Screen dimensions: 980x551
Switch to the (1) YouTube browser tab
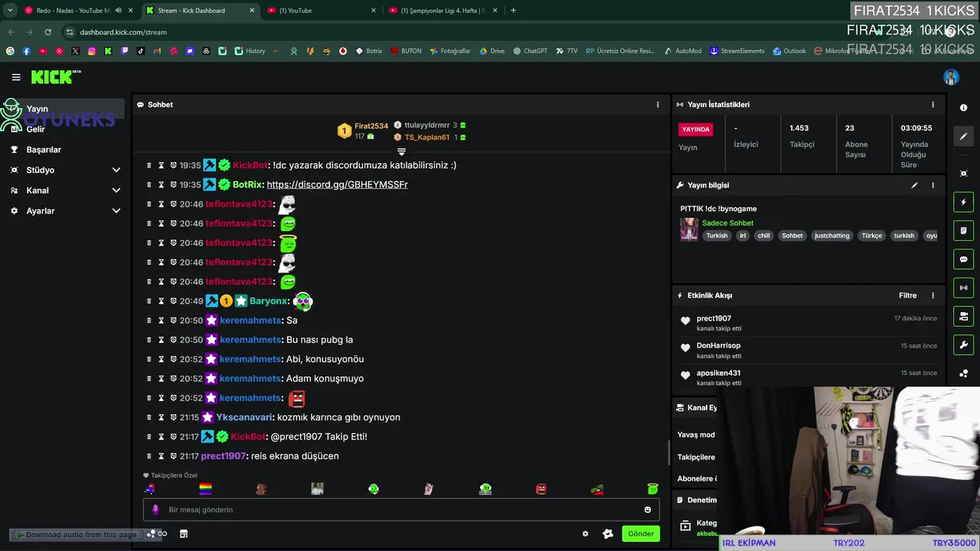point(322,11)
